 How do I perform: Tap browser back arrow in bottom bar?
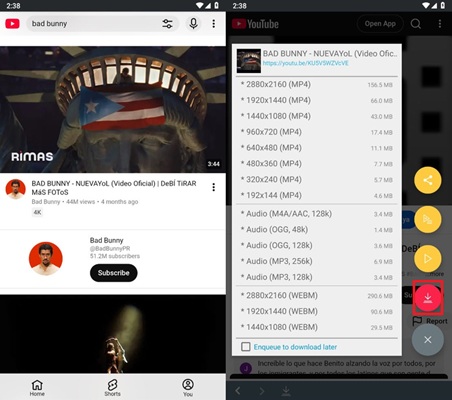pos(238,391)
